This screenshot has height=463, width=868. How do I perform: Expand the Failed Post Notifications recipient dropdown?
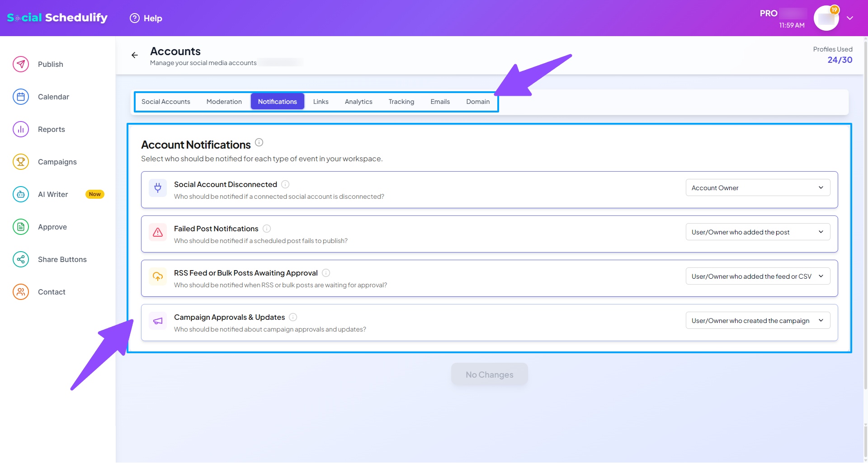(x=757, y=232)
